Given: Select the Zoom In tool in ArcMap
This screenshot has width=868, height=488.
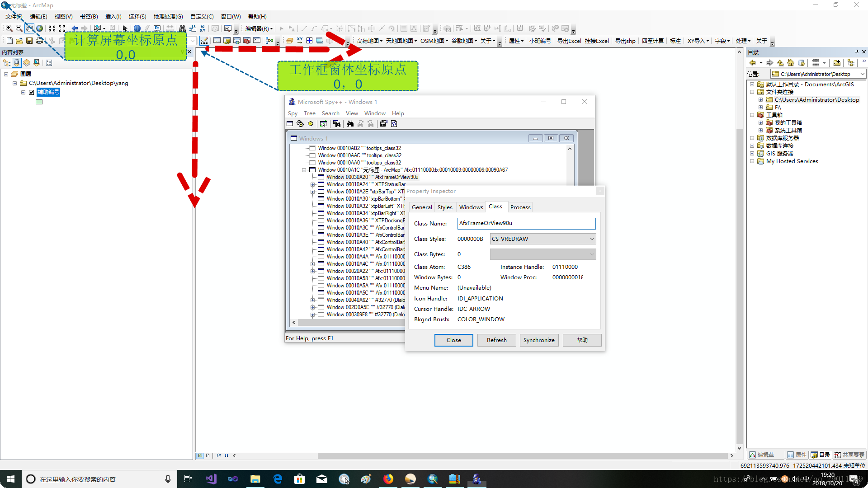Looking at the screenshot, I should pyautogui.click(x=9, y=28).
